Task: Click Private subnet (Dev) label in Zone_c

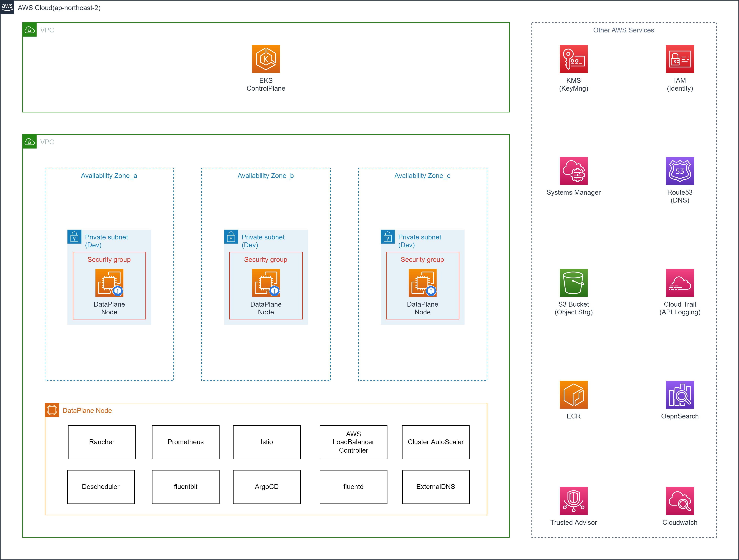Action: [x=420, y=241]
